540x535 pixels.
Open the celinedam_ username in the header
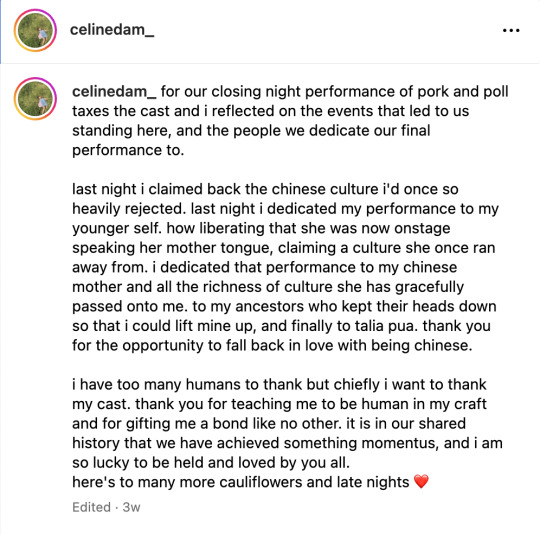pos(112,30)
